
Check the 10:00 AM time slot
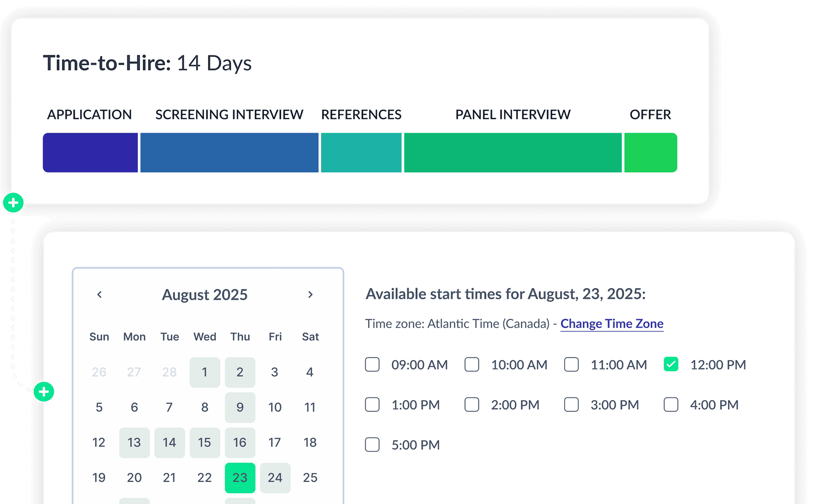[x=472, y=364]
